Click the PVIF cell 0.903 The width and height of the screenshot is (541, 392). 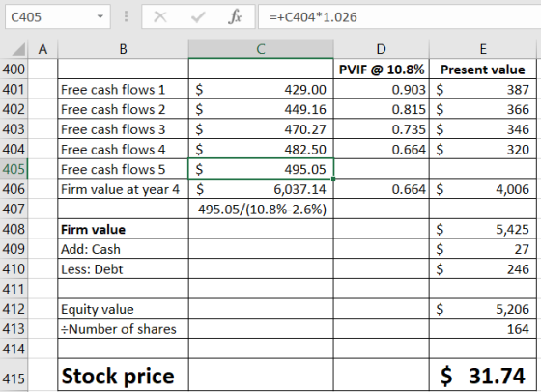382,89
